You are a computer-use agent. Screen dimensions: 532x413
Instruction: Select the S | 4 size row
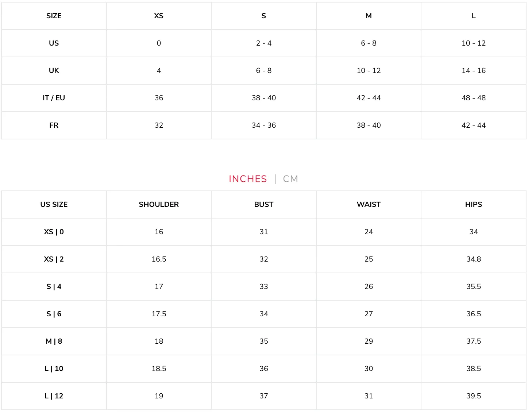point(264,286)
